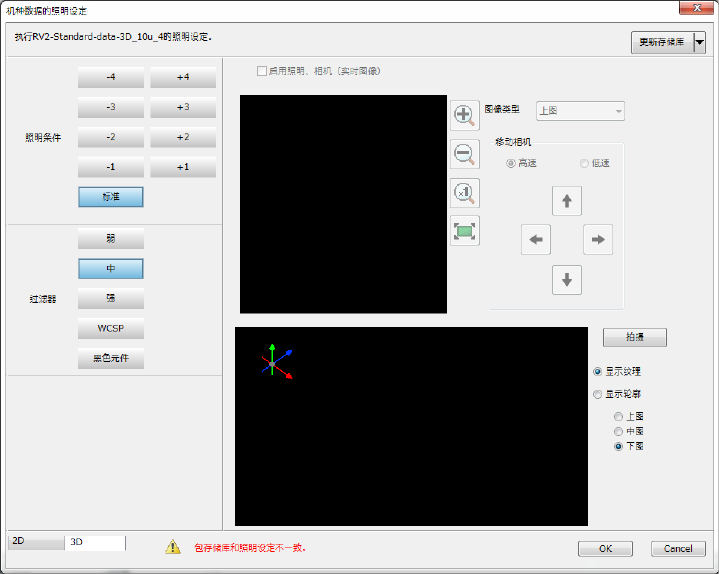Click the upper black camera image view
This screenshot has width=719, height=574.
coord(343,204)
